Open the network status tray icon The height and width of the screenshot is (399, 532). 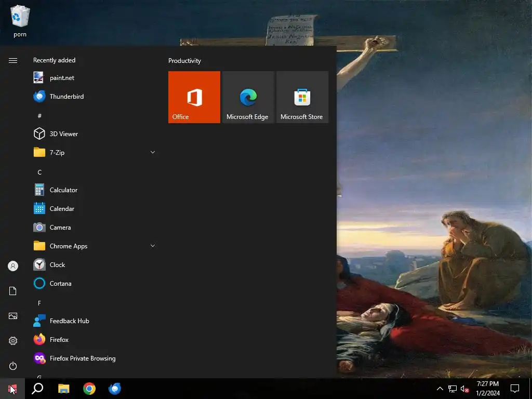coord(453,389)
